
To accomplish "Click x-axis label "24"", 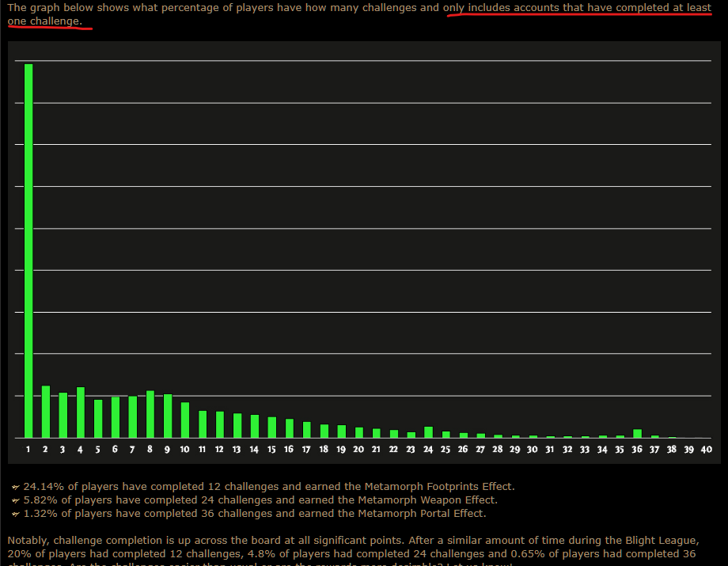I will pyautogui.click(x=428, y=450).
